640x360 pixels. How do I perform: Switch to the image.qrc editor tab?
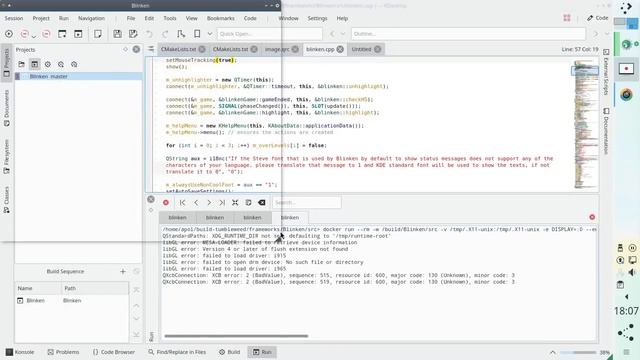pos(277,49)
